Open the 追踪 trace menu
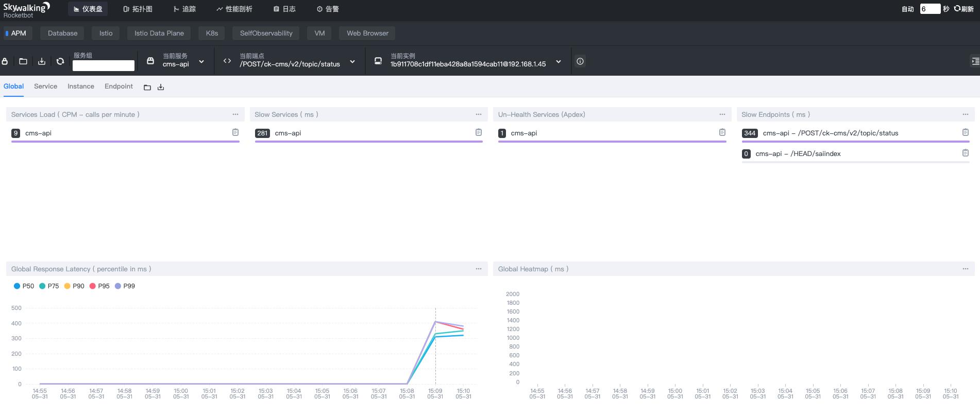 (184, 9)
